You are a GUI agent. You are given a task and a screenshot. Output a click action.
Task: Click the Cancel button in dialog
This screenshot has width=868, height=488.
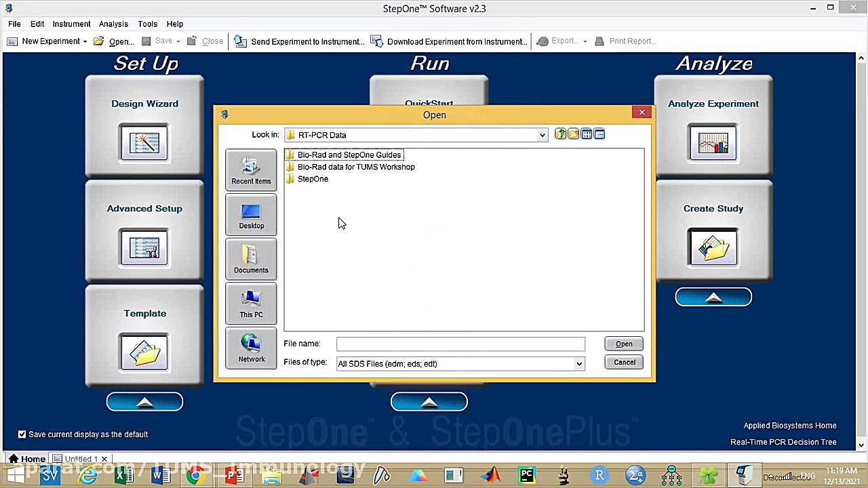pos(624,363)
